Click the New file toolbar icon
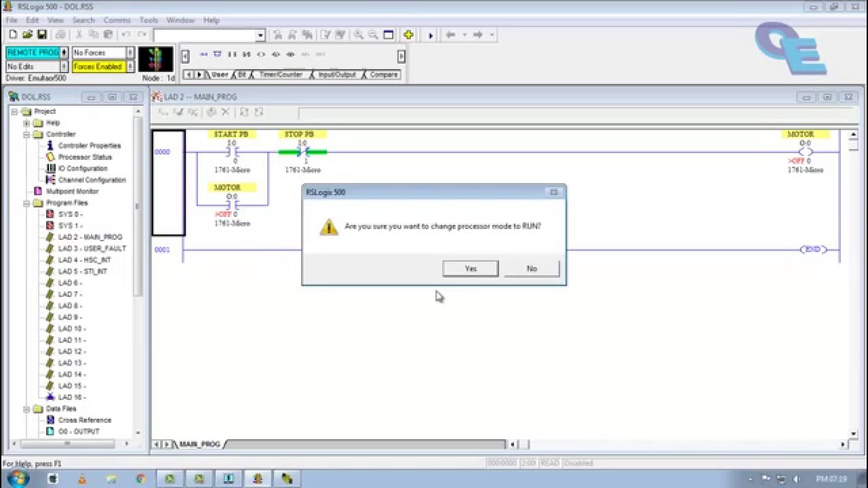The width and height of the screenshot is (868, 488). [x=13, y=35]
